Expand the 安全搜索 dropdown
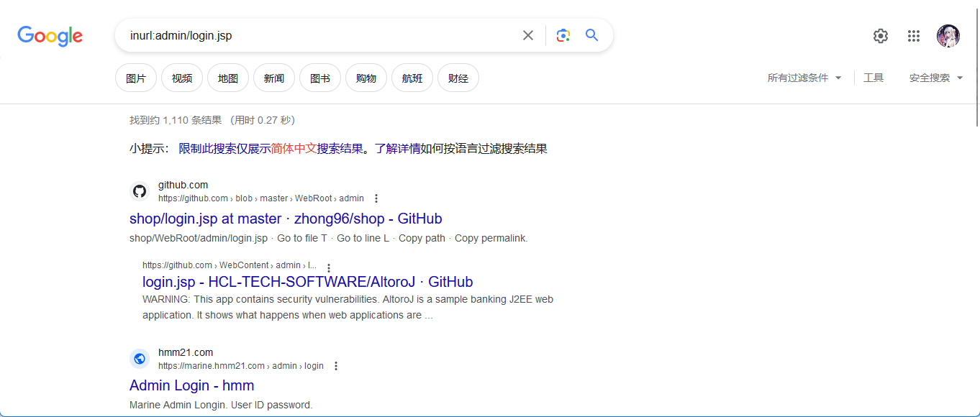Viewport: 980px width, 417px height. tap(936, 78)
